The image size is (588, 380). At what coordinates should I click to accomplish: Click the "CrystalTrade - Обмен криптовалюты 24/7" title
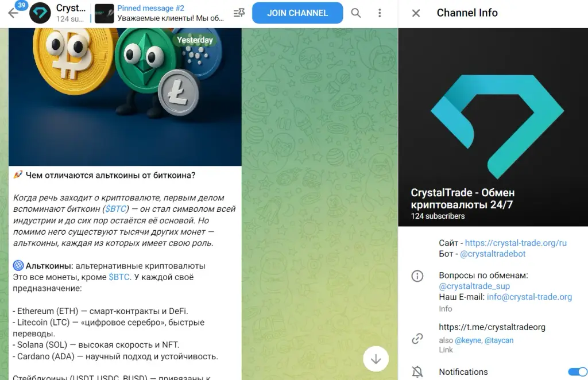463,199
